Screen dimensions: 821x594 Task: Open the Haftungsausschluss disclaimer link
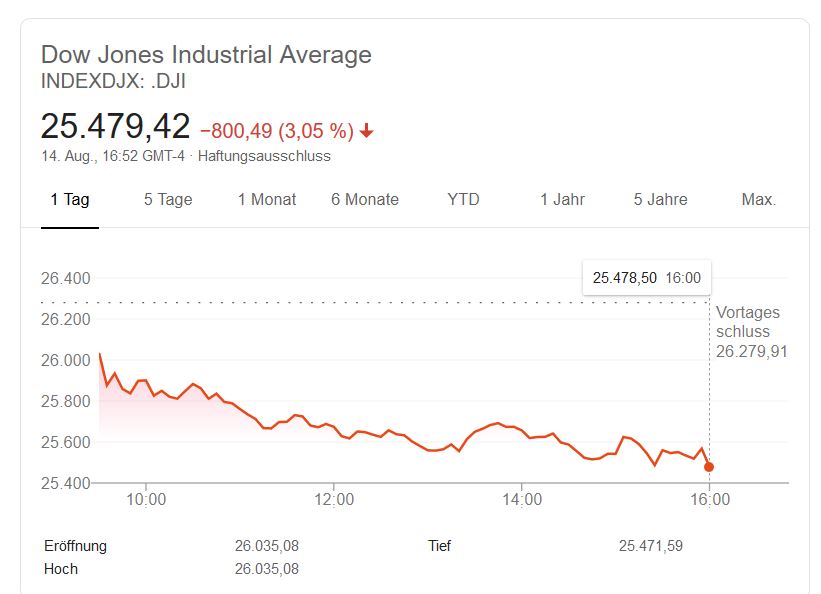[264, 156]
